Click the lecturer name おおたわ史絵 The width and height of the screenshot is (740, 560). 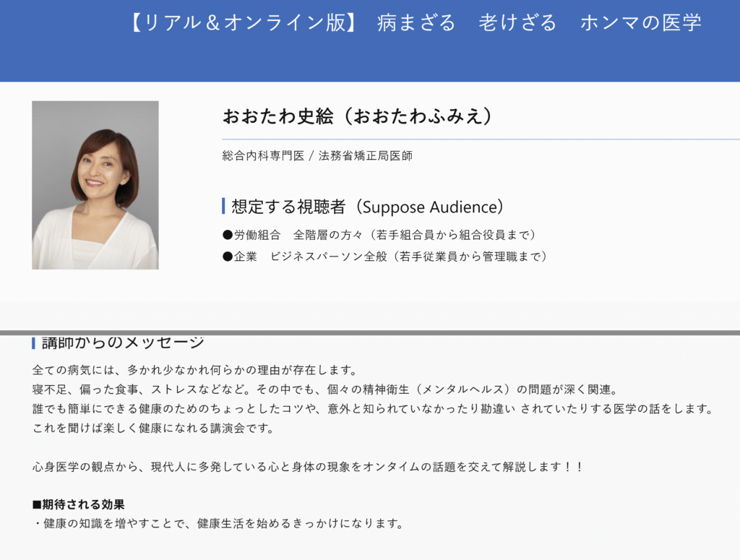278,116
